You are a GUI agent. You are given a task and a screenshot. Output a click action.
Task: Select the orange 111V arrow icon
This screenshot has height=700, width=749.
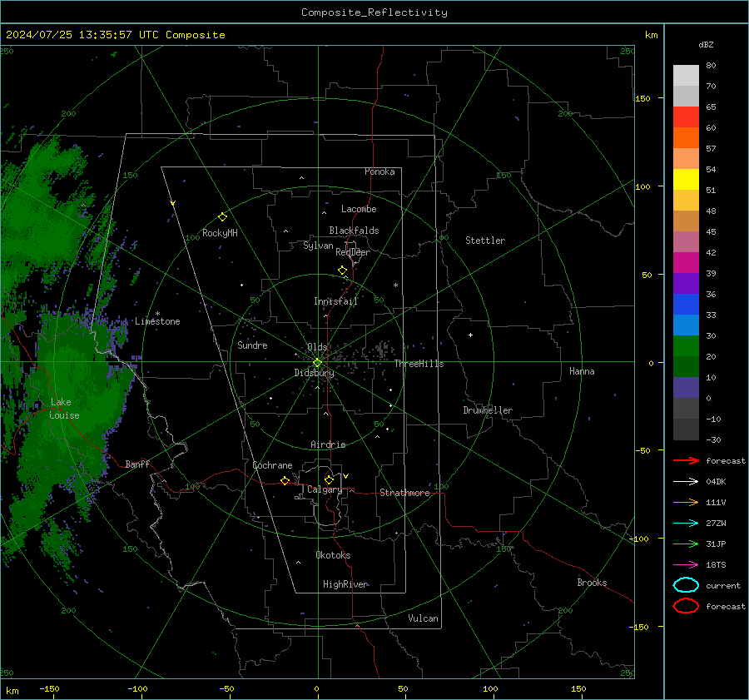click(x=686, y=502)
